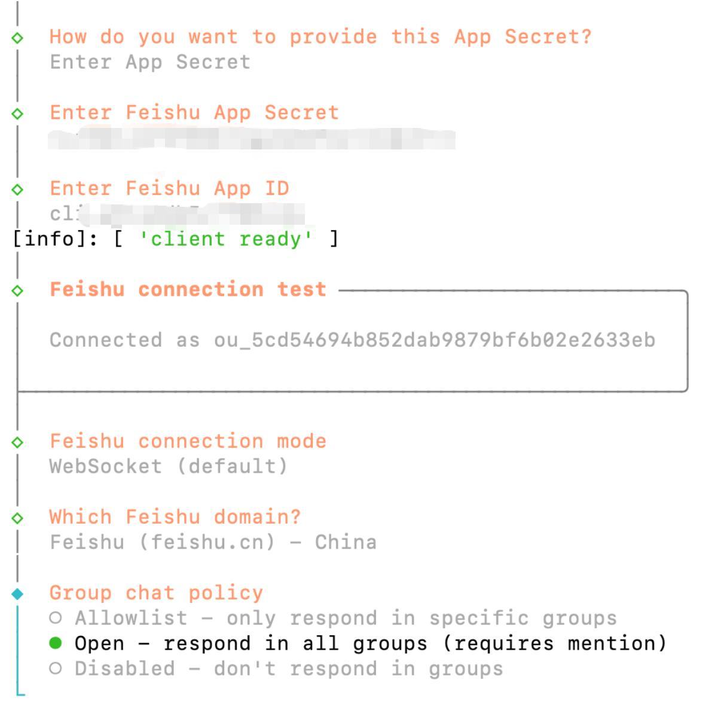This screenshot has width=727, height=728.
Task: Select the Disabled radio option
Action: [56, 668]
